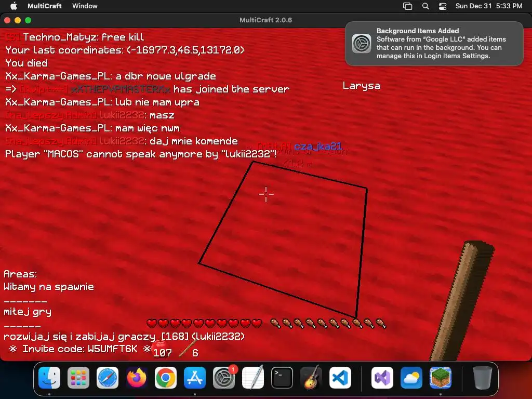Open GarageBand guitar icon in Dock
Image resolution: width=532 pixels, height=399 pixels.
pos(311,378)
